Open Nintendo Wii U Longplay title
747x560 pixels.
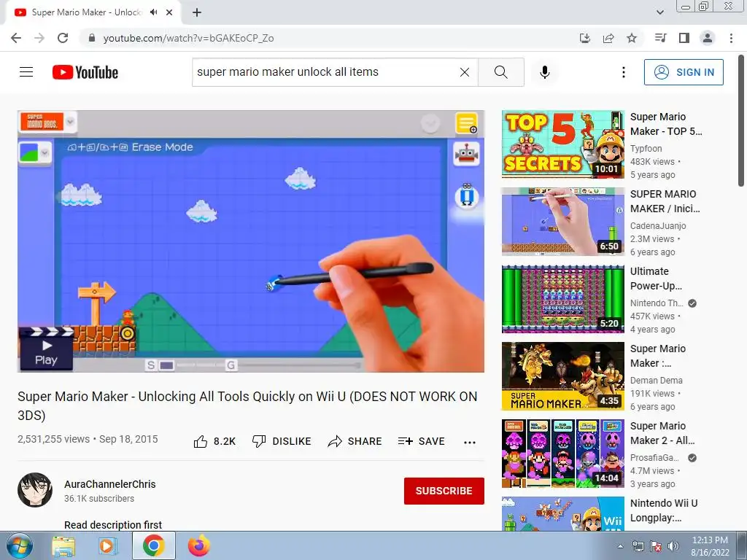[664, 510]
